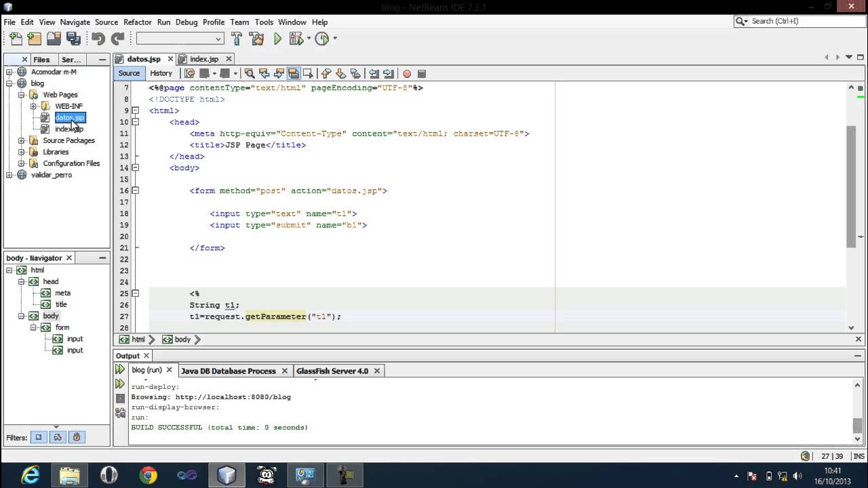Toggle the second Navigator filter button
The image size is (868, 488).
(58, 437)
